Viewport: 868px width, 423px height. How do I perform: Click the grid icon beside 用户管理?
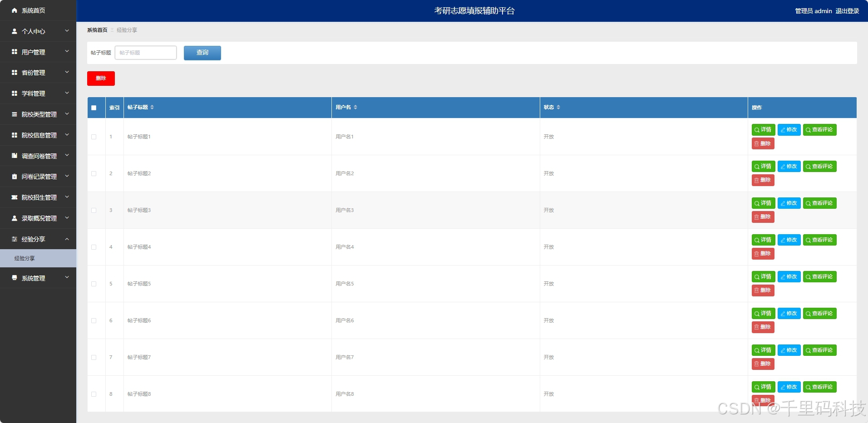(15, 52)
